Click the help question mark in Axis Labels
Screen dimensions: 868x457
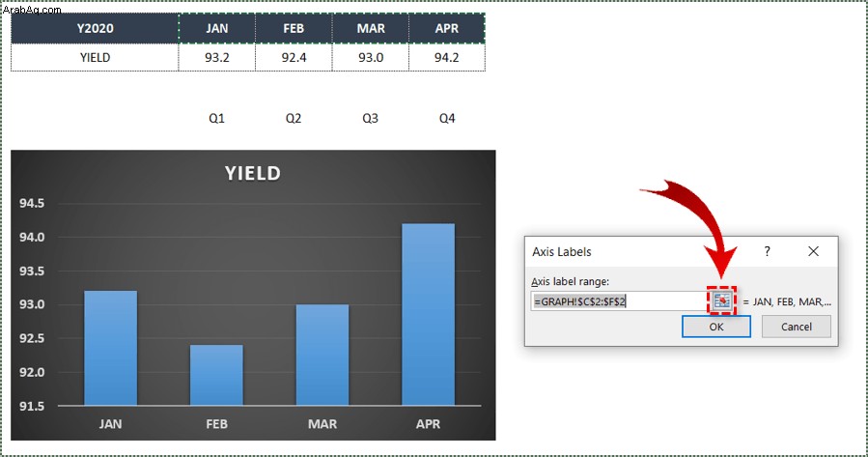(x=767, y=251)
